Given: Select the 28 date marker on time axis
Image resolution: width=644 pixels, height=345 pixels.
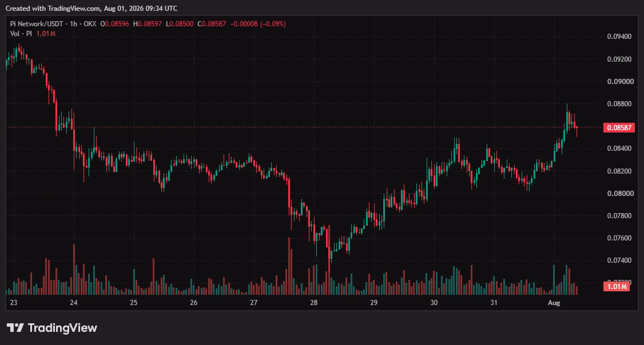Looking at the screenshot, I should point(314,302).
